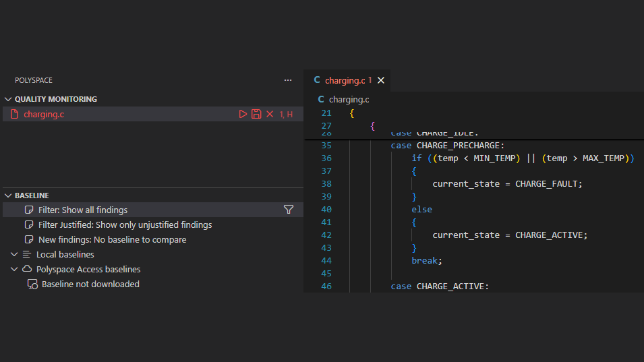Toggle Filter Justified: only unjustified findings
The width and height of the screenshot is (644, 362).
pos(125,224)
